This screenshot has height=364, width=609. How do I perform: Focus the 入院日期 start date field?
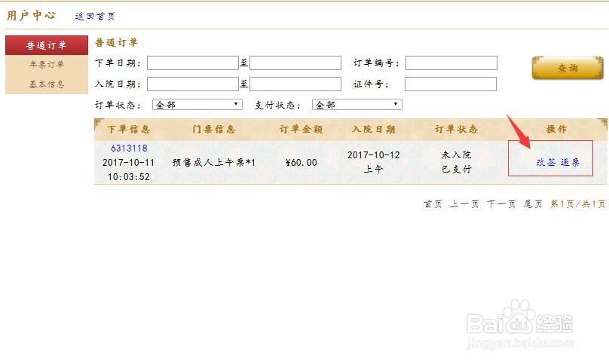[x=193, y=84]
